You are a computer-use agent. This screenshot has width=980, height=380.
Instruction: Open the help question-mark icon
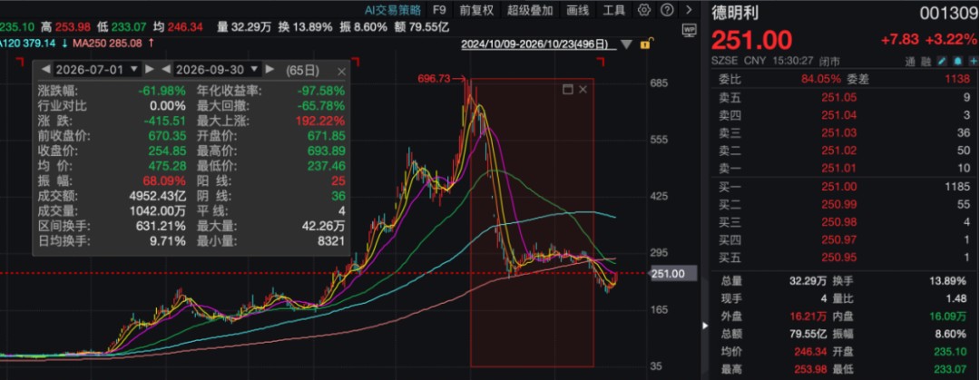coord(667,10)
